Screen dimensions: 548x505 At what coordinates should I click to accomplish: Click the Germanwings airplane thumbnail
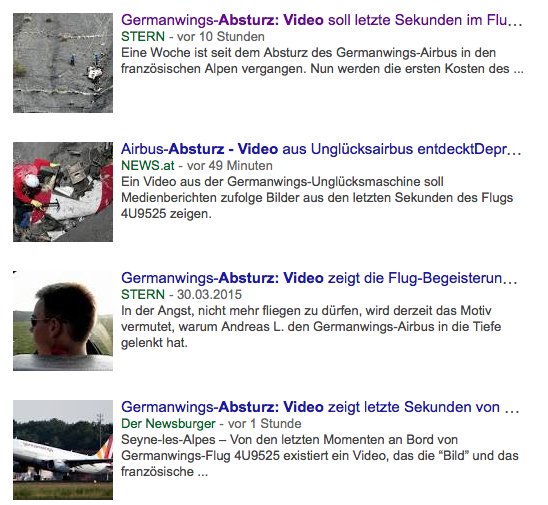[x=63, y=450]
